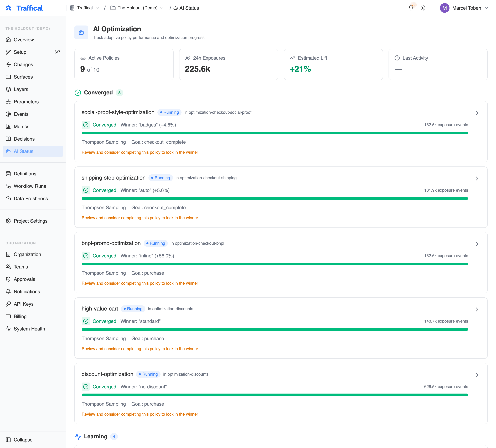This screenshot has height=448, width=496.
Task: Click Marcel Toben avatar circle
Action: tap(444, 8)
